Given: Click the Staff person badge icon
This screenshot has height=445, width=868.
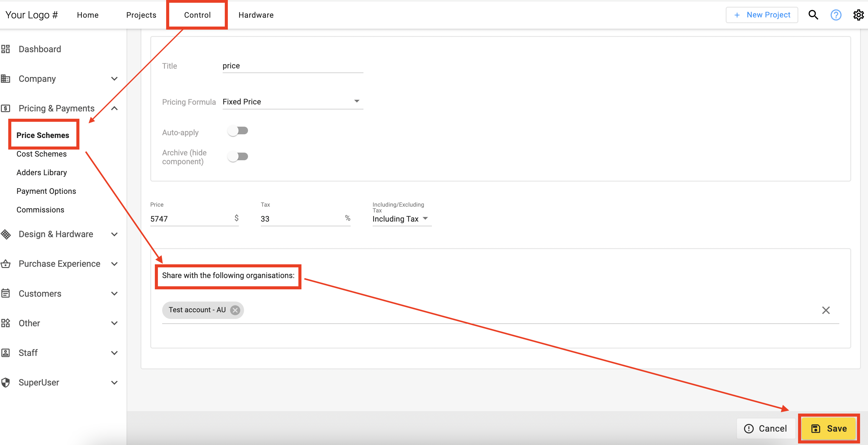Looking at the screenshot, I should pyautogui.click(x=5, y=353).
